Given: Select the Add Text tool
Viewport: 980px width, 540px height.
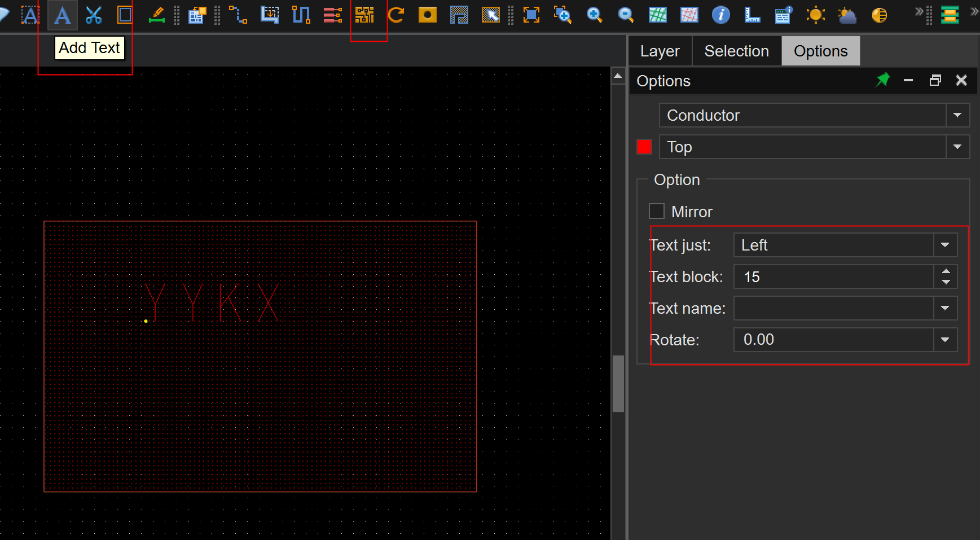Looking at the screenshot, I should click(x=62, y=15).
